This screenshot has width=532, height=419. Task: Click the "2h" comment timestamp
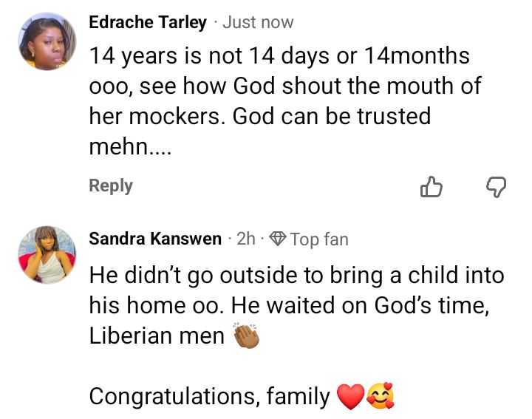click(x=246, y=239)
